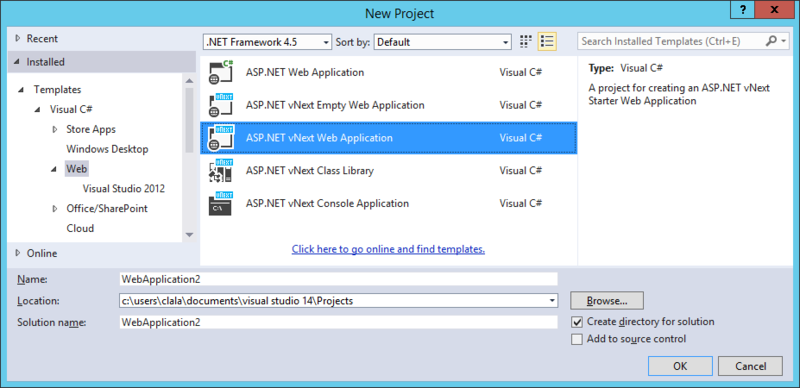Select Windows Desktop in template tree
The width and height of the screenshot is (800, 388).
pyautogui.click(x=107, y=149)
